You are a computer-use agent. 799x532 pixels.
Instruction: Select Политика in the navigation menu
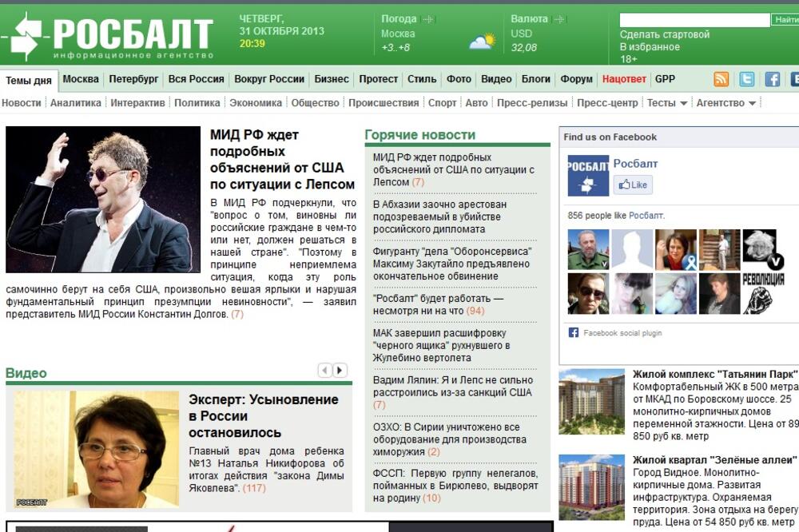click(x=199, y=103)
